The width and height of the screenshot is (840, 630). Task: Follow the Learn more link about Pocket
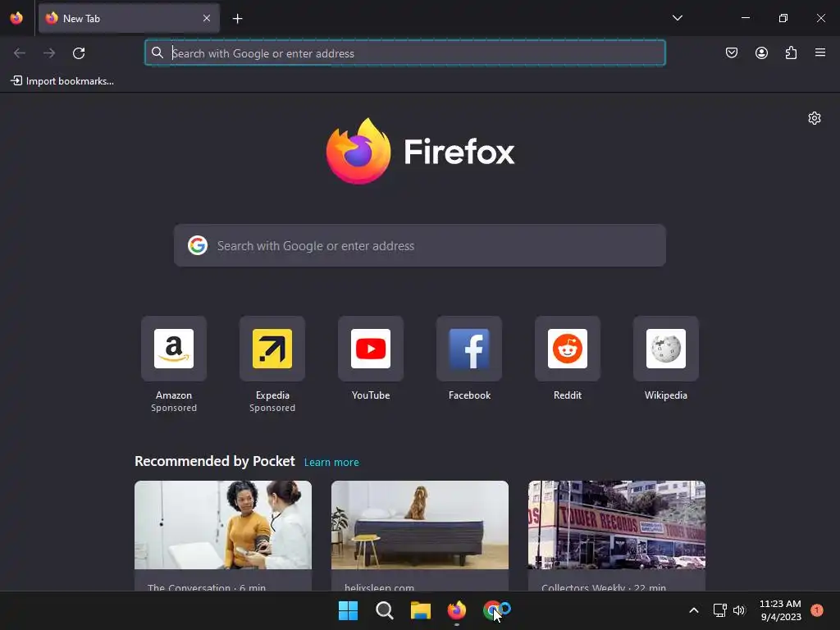[x=331, y=463]
